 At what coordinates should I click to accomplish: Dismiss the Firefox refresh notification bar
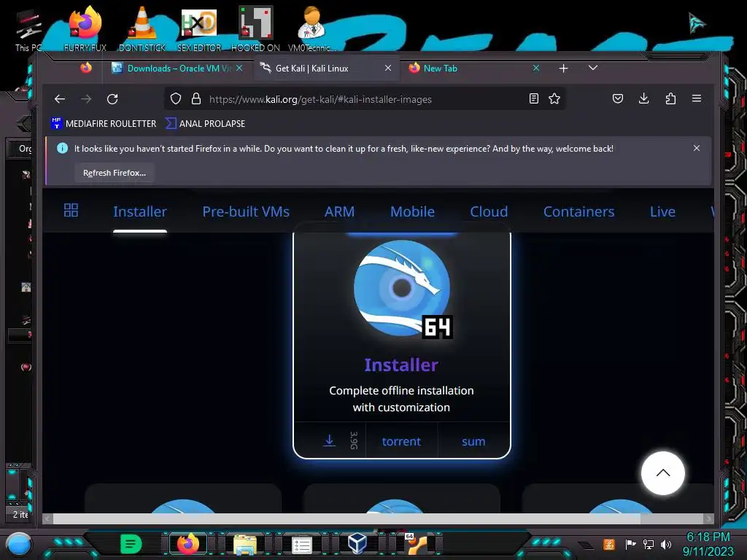697,148
